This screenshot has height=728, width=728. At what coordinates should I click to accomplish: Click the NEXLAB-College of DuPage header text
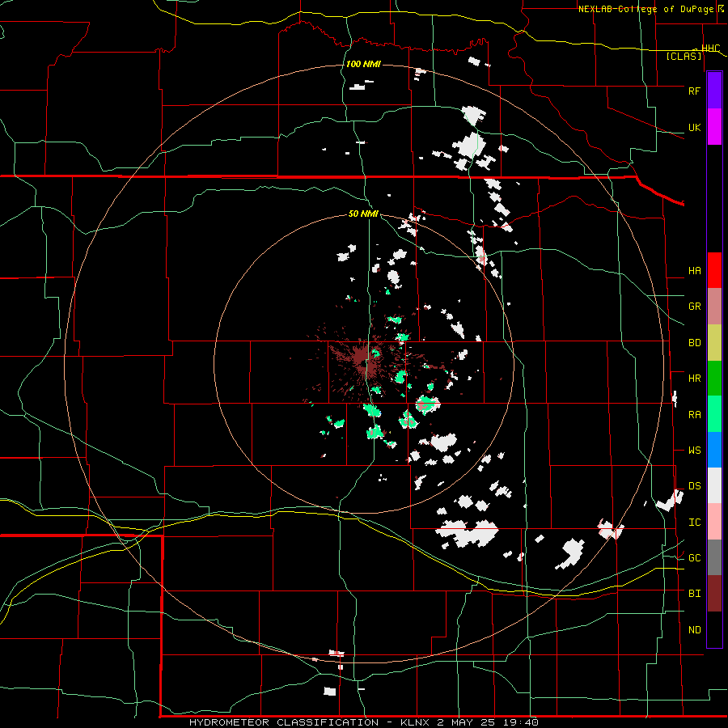coord(646,9)
